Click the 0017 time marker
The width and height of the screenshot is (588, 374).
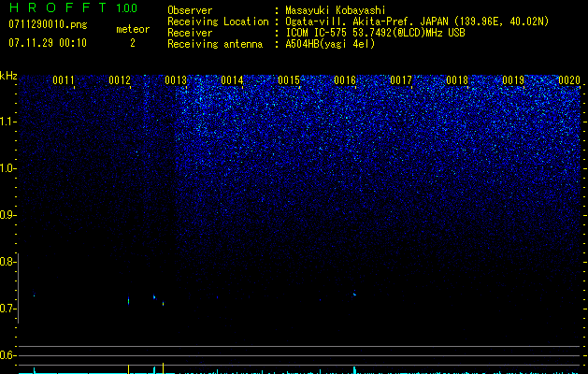pos(401,80)
